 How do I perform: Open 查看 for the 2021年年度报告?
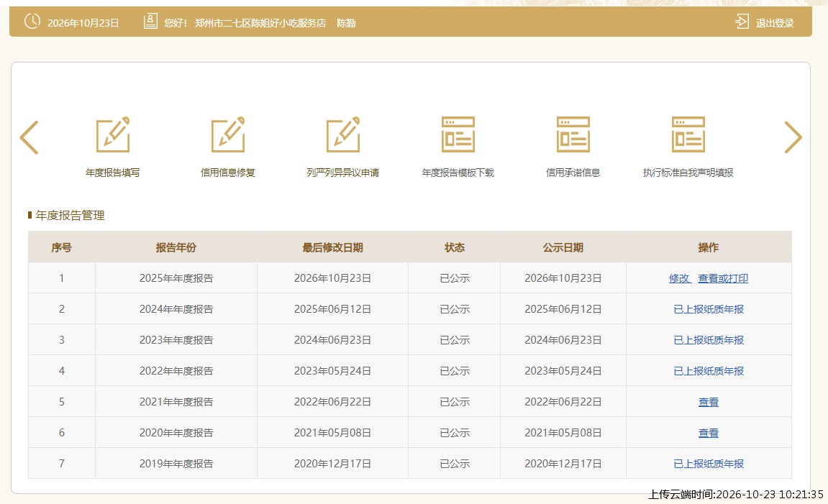click(x=709, y=402)
